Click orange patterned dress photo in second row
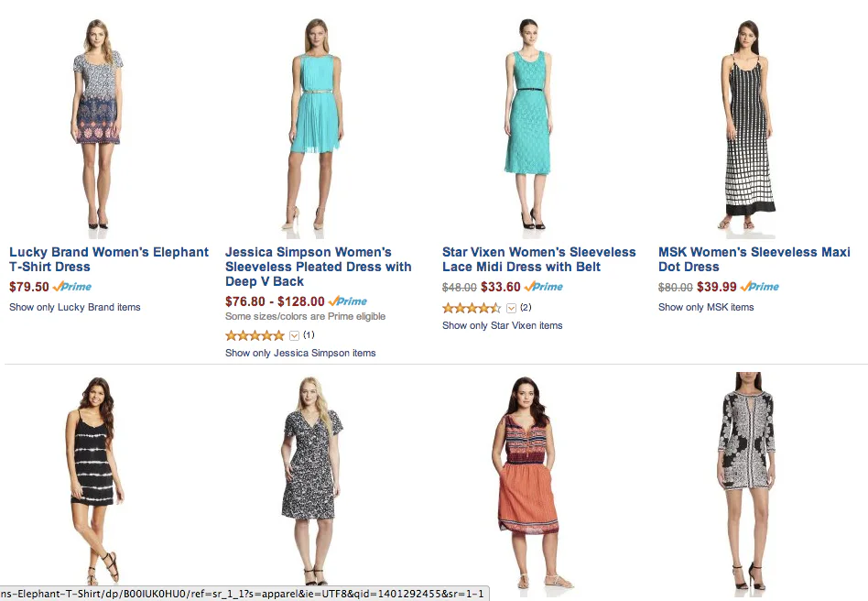 click(530, 486)
